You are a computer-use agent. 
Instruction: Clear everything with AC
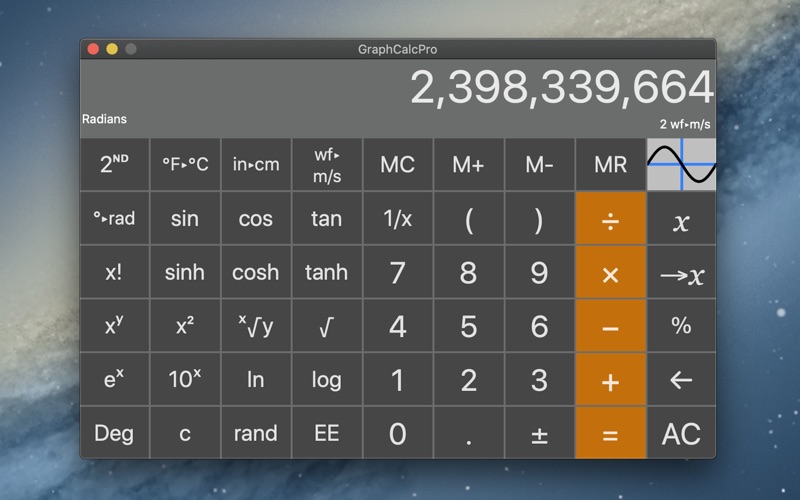coord(681,433)
